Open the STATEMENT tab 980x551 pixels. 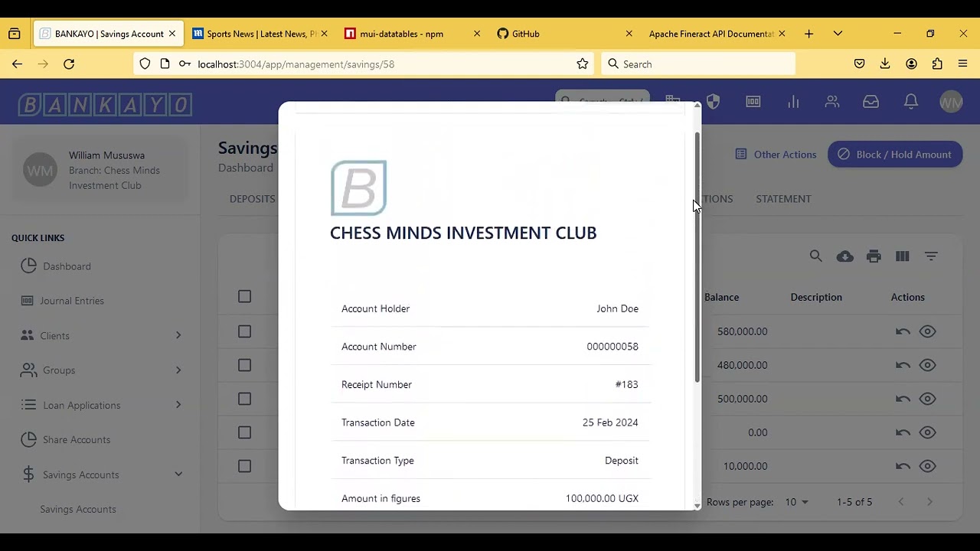pyautogui.click(x=783, y=199)
